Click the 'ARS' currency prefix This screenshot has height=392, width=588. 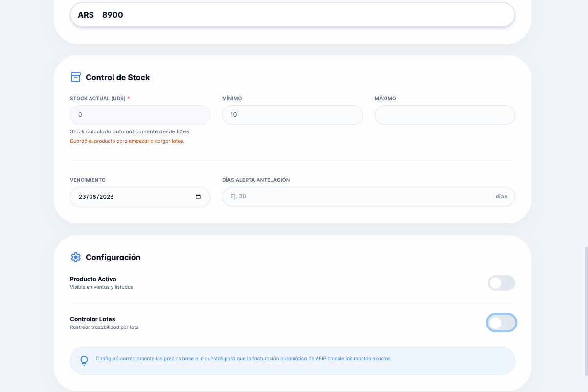point(86,15)
